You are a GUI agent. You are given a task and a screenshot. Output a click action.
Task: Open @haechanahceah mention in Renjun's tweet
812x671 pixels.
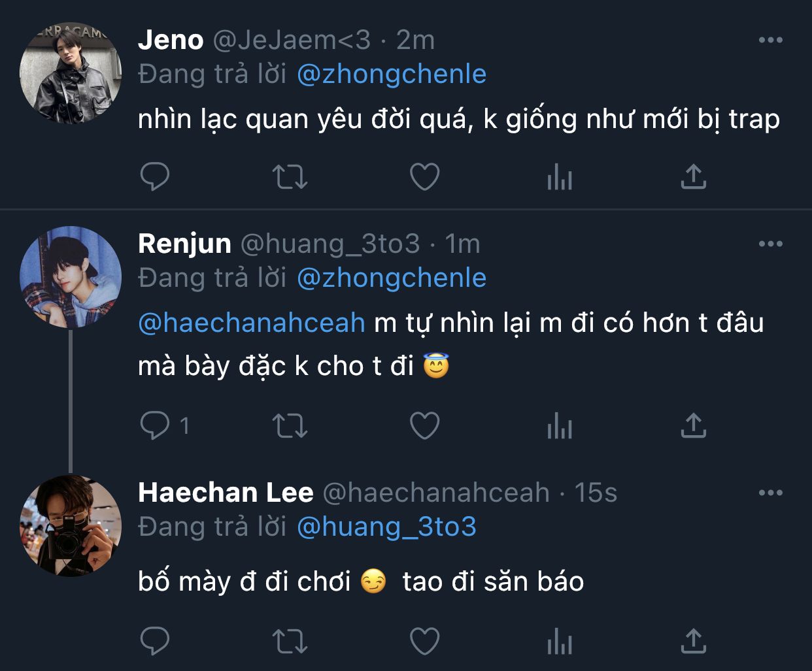[x=252, y=323]
